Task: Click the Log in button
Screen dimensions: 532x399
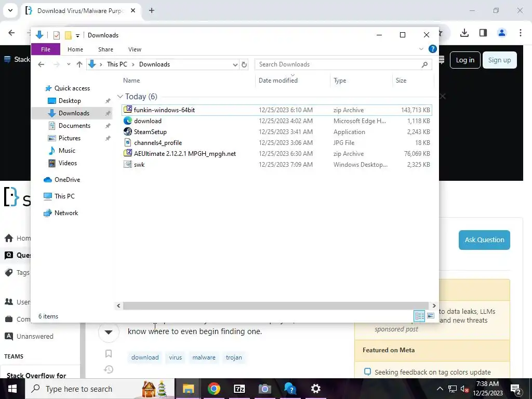Action: (465, 60)
